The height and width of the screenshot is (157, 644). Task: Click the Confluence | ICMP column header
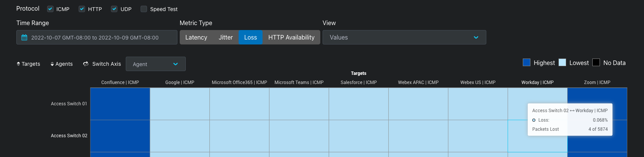click(120, 82)
